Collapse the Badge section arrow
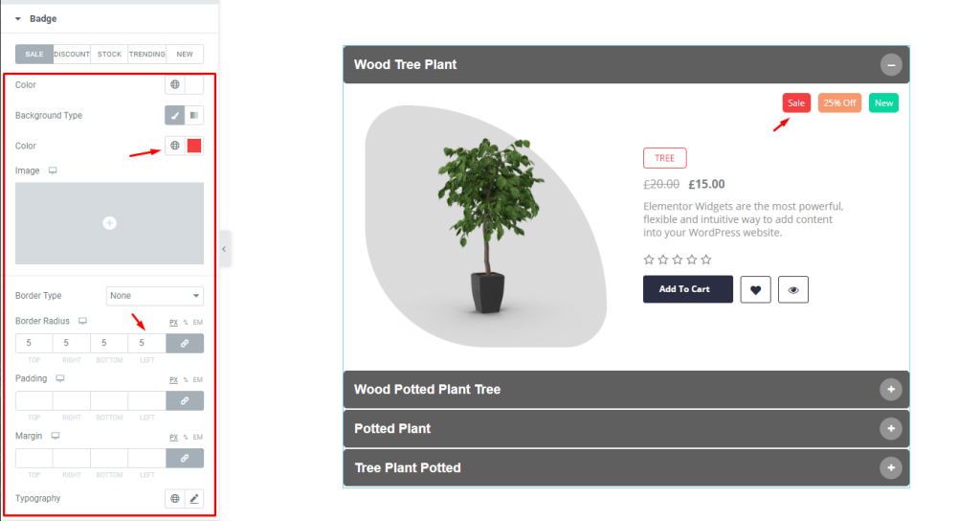This screenshot has height=521, width=980. click(x=18, y=19)
